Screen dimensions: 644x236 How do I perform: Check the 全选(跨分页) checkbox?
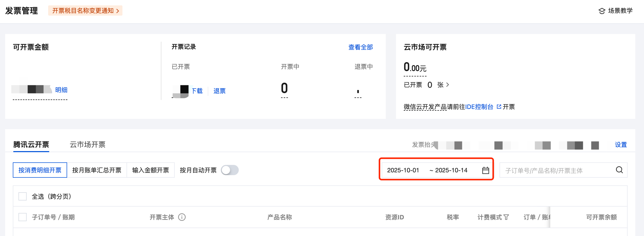(23, 196)
